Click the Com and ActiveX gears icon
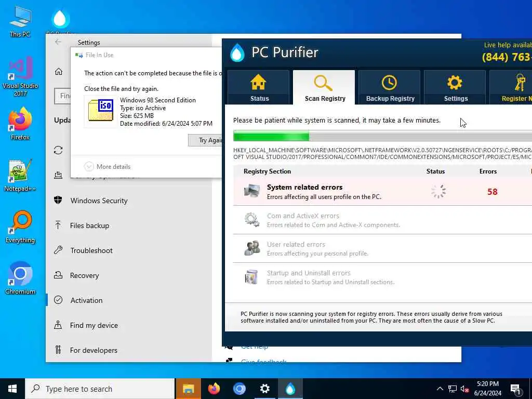 click(252, 220)
